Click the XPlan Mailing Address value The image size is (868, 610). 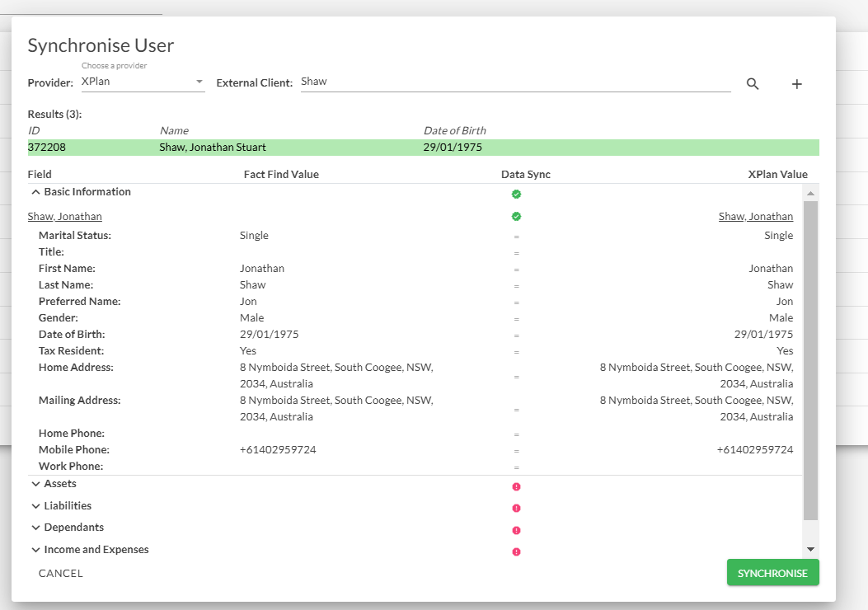click(x=697, y=409)
